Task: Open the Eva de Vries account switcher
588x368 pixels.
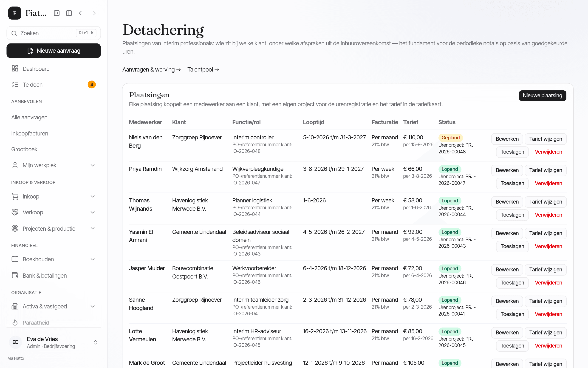Action: click(54, 342)
